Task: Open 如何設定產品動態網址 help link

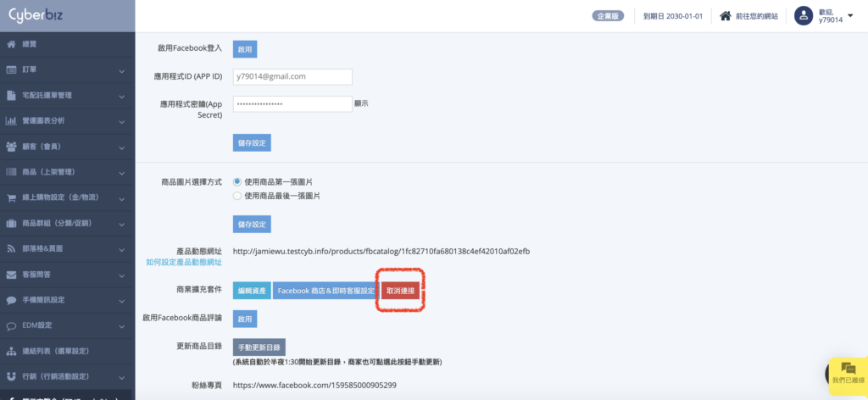Action: (184, 262)
